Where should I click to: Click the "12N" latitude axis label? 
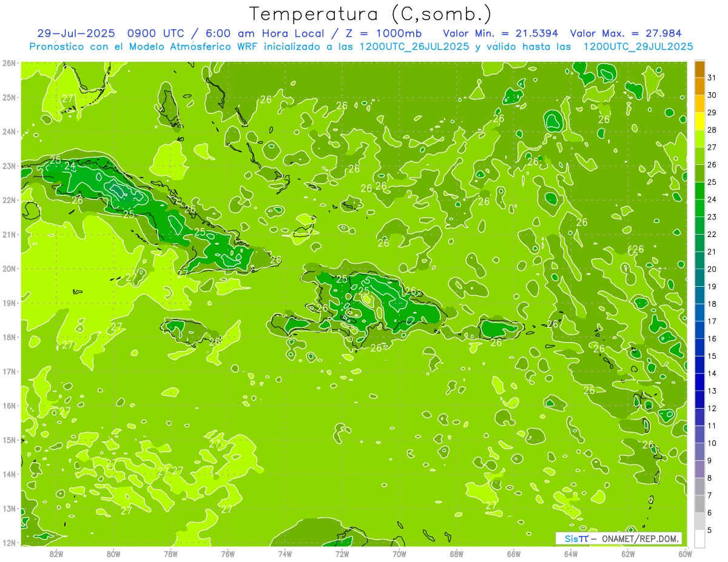pos(9,543)
